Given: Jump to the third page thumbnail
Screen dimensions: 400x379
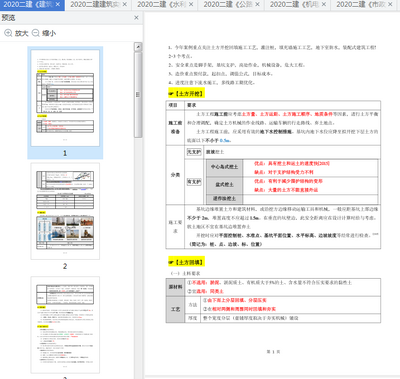Looking at the screenshot, I should [x=65, y=325].
